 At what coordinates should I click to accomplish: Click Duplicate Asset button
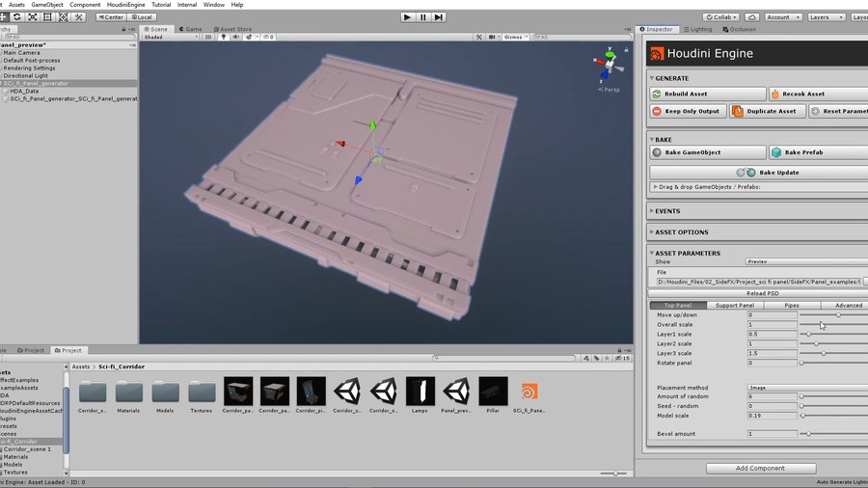tap(767, 111)
